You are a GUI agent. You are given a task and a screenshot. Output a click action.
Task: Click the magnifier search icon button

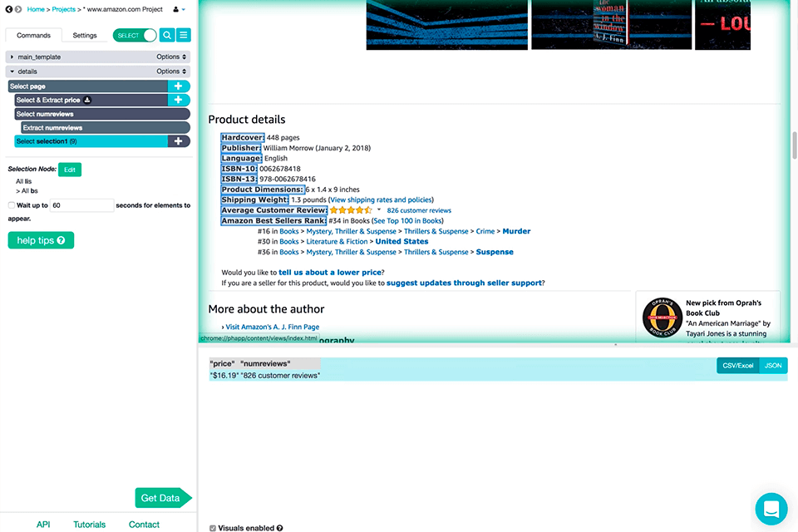click(167, 35)
